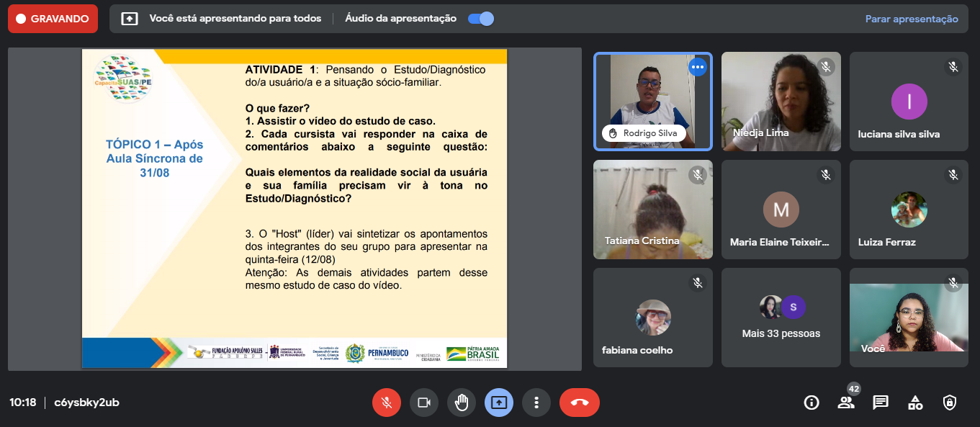This screenshot has height=427, width=980.
Task: Select Niedja Lima's video tile
Action: click(x=781, y=101)
